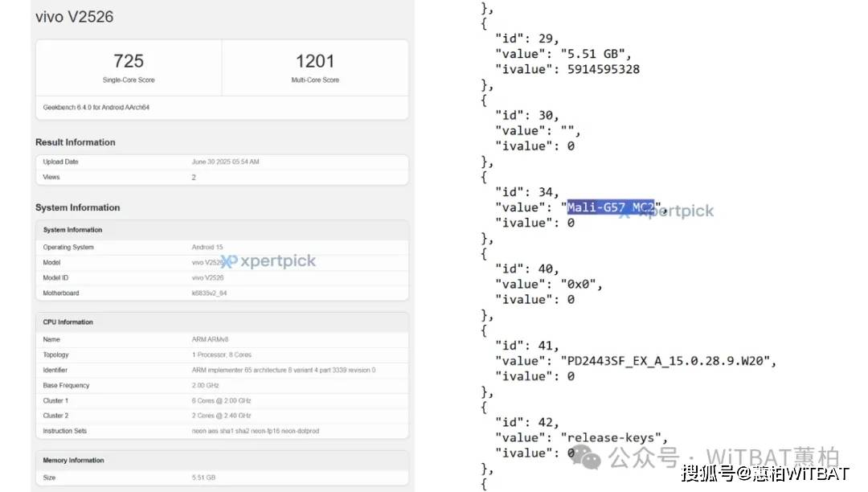Image resolution: width=868 pixels, height=492 pixels.
Task: Select the 725 single-core score
Action: click(129, 60)
